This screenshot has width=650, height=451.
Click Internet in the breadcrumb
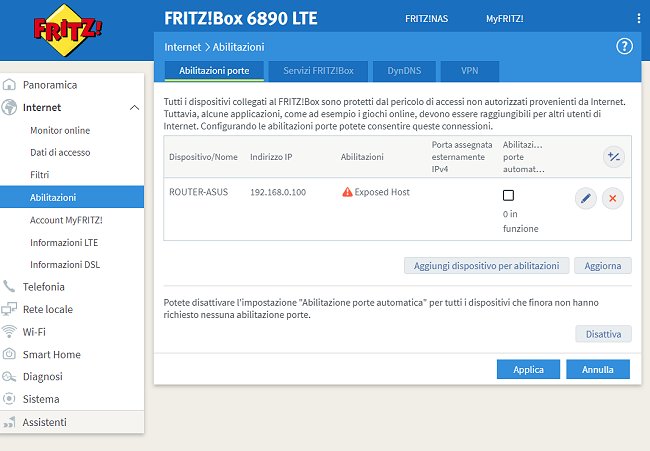point(182,47)
